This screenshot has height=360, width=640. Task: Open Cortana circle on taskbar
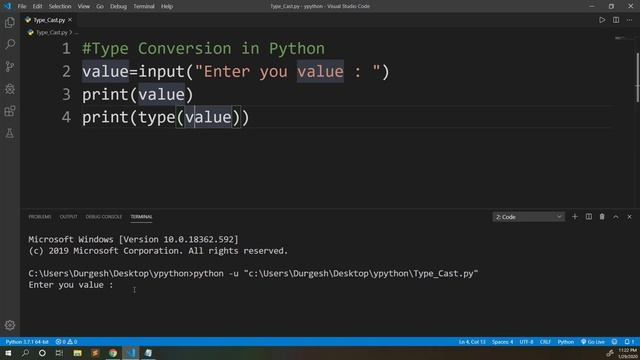pos(42,353)
